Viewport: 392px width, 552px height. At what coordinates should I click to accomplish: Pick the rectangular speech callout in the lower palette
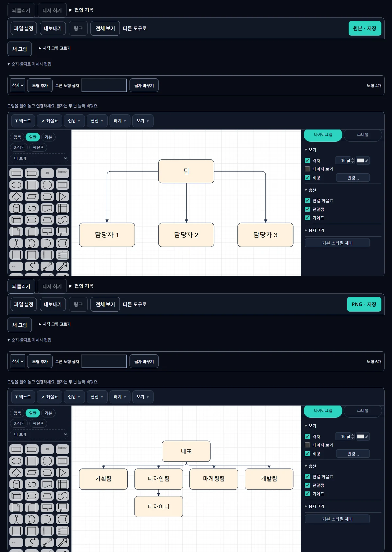[47, 508]
